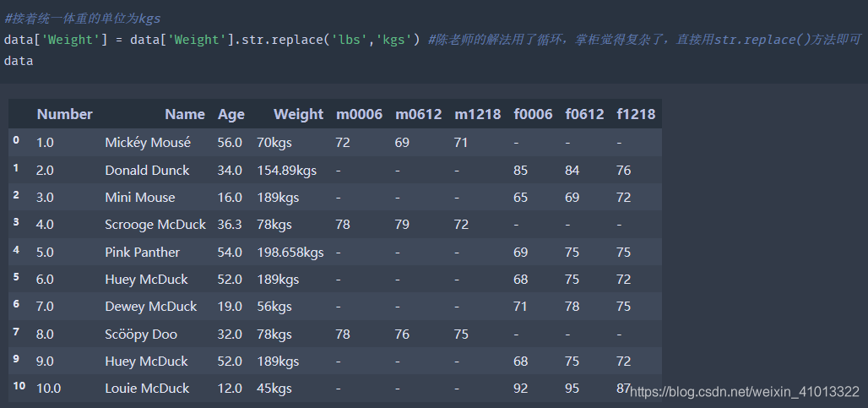The width and height of the screenshot is (868, 408).
Task: Click the m0006 column header
Action: click(x=359, y=114)
